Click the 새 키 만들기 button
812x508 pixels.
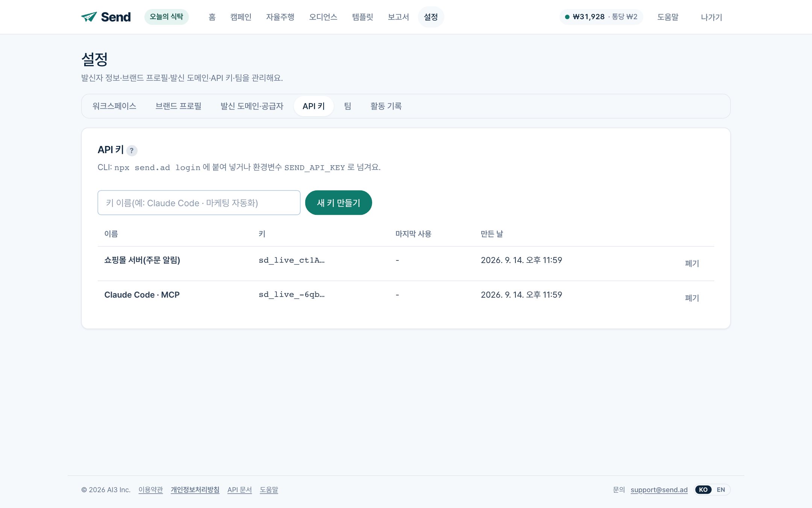coord(339,203)
